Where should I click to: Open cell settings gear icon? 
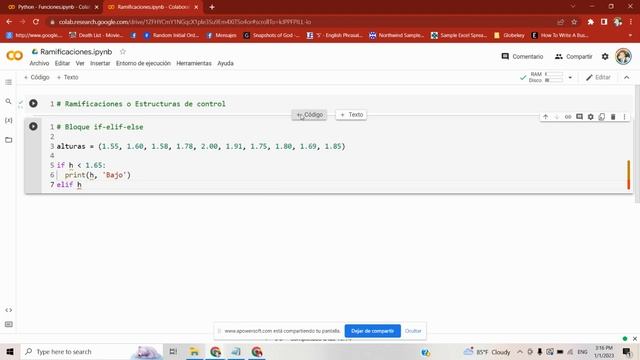(591, 117)
